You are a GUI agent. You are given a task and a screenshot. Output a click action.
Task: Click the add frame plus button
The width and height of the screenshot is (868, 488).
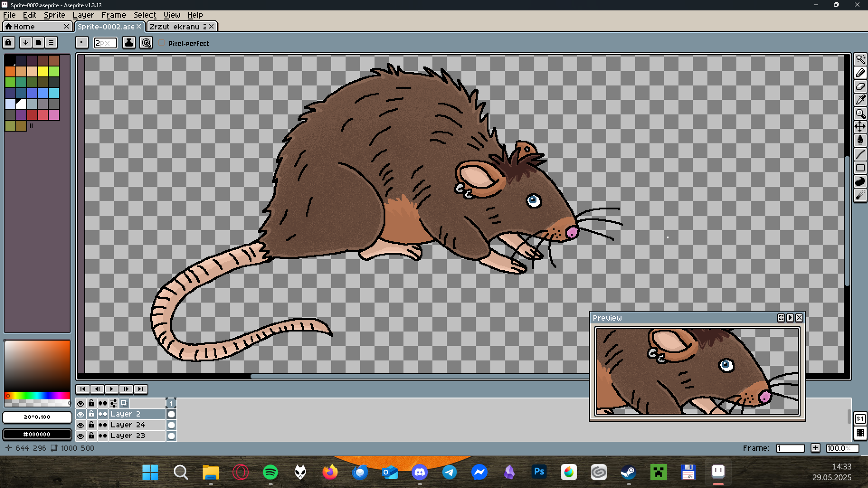pyautogui.click(x=815, y=448)
